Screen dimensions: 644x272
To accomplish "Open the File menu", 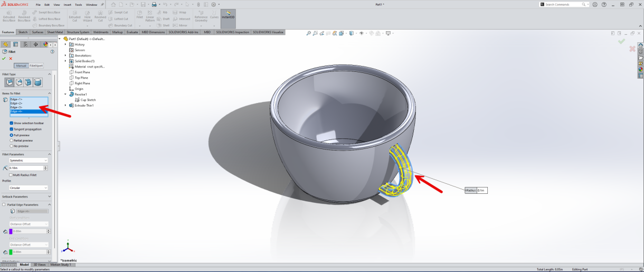I will [39, 4].
